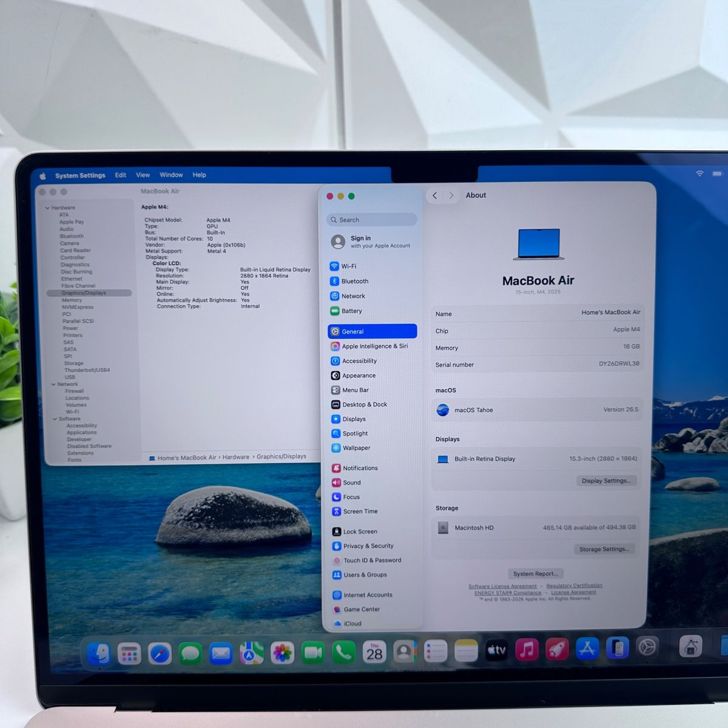
Task: Collapse the Hardware section in System Report
Action: point(48,208)
